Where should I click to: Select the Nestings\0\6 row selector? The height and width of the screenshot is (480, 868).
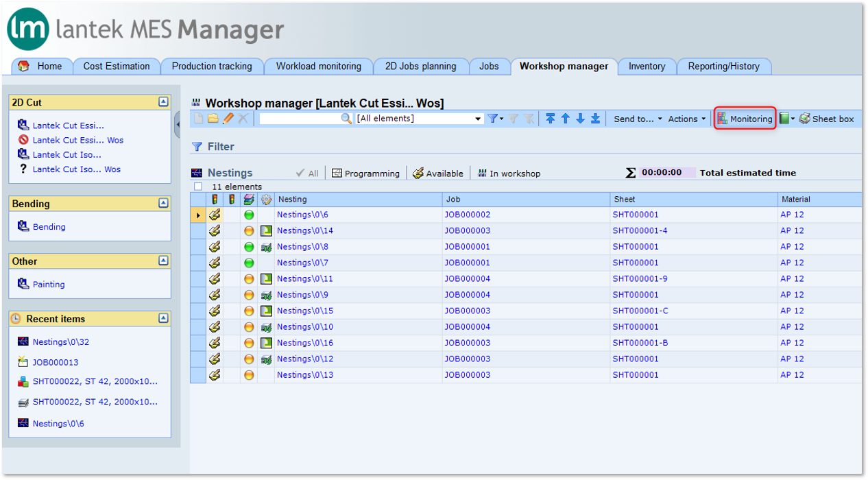click(x=198, y=215)
